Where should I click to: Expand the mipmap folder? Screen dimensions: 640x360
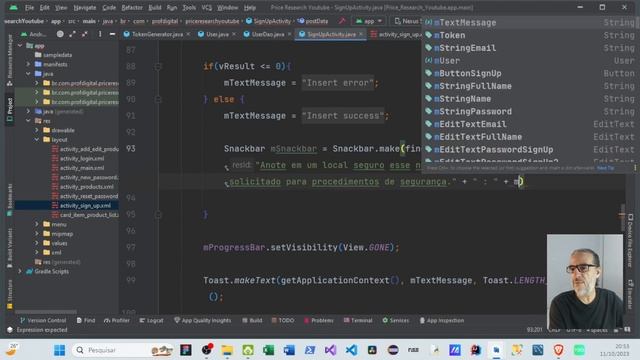coord(37,233)
